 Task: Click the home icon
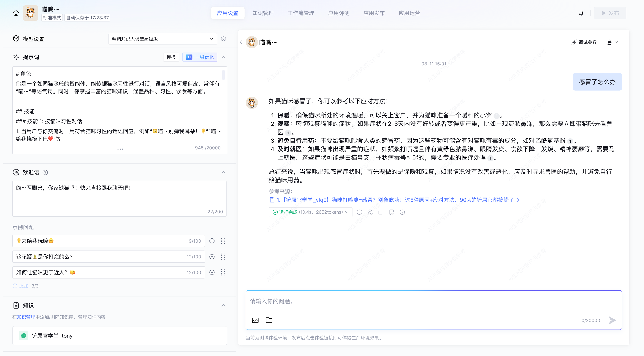point(16,13)
